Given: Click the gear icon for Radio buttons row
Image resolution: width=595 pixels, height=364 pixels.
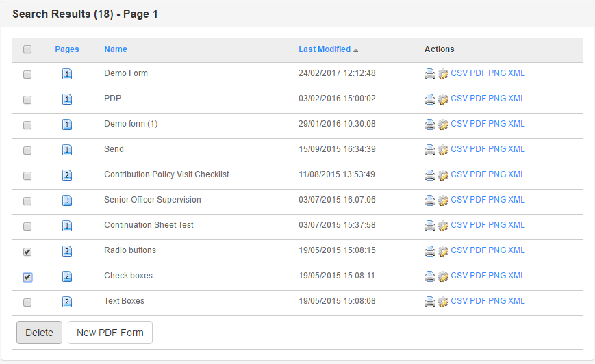Looking at the screenshot, I should (443, 251).
